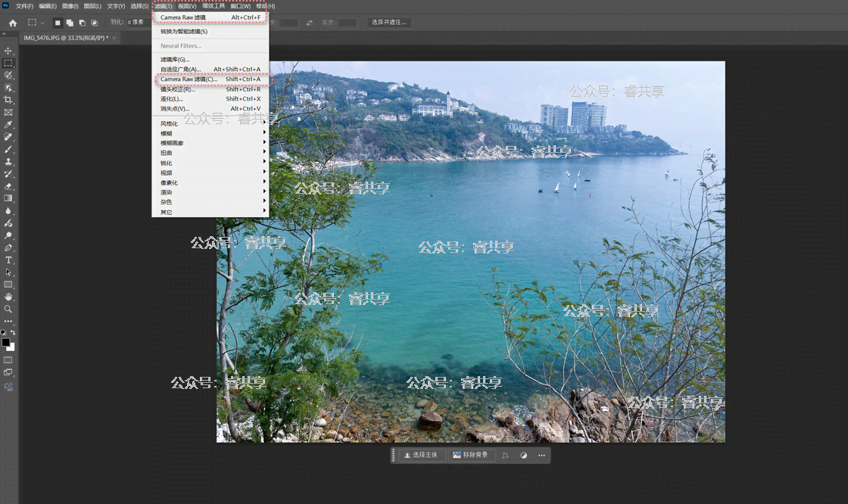Toggle Quick Mask mode
This screenshot has height=504, width=848.
[8, 360]
